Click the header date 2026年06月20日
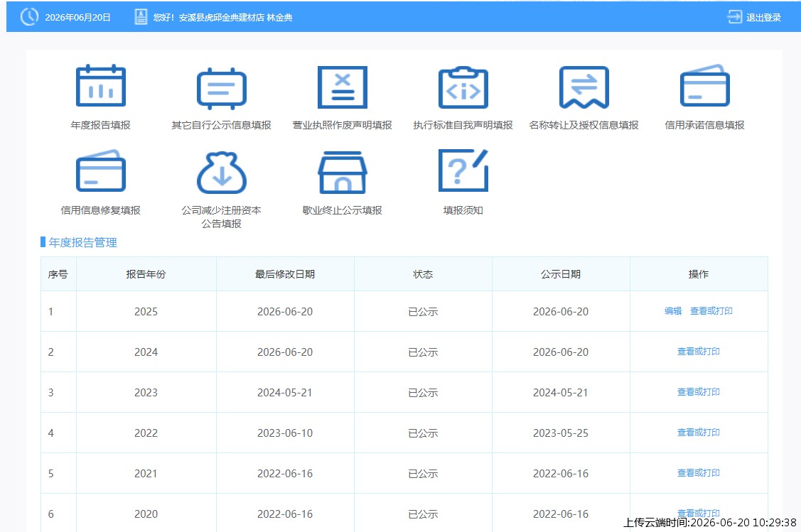Viewport: 801px width, 532px height. (77, 17)
